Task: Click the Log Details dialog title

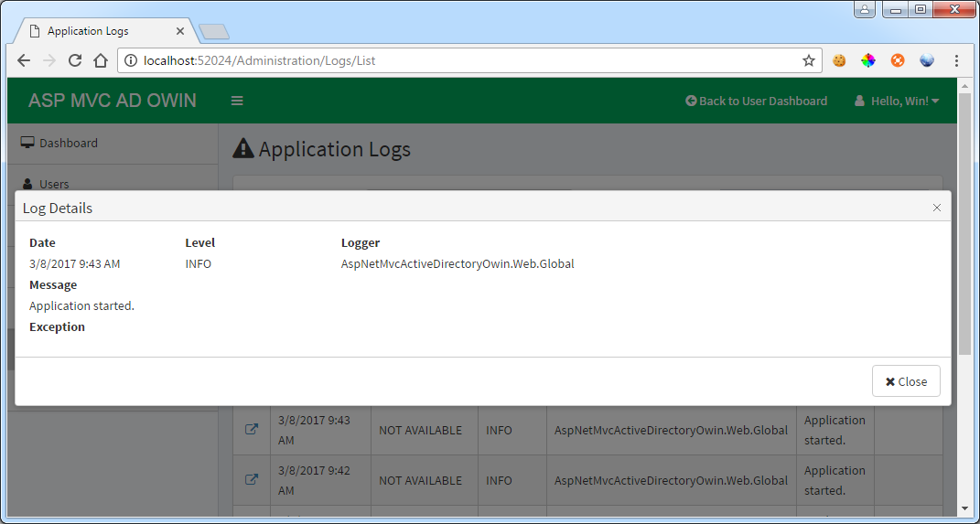Action: [58, 208]
